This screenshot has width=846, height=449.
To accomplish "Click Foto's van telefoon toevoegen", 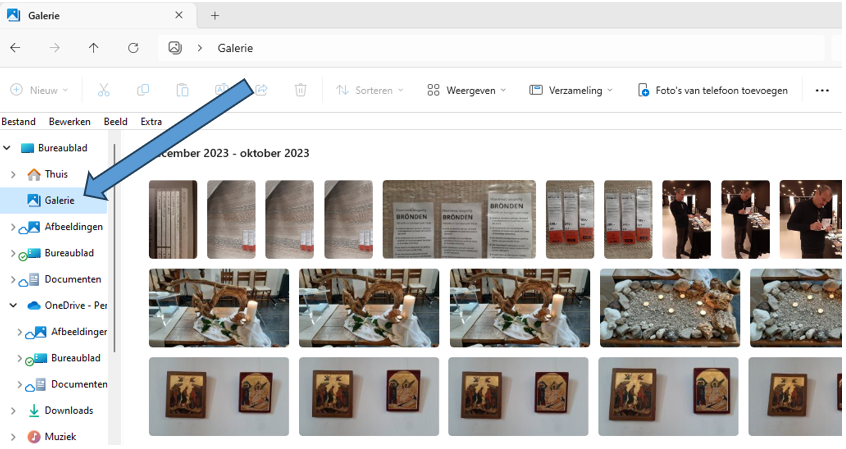I will [x=712, y=90].
